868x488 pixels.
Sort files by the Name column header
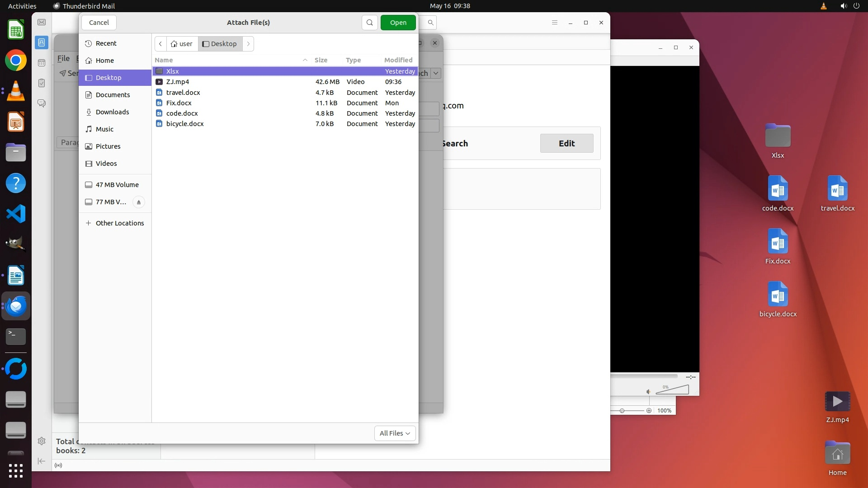click(164, 60)
